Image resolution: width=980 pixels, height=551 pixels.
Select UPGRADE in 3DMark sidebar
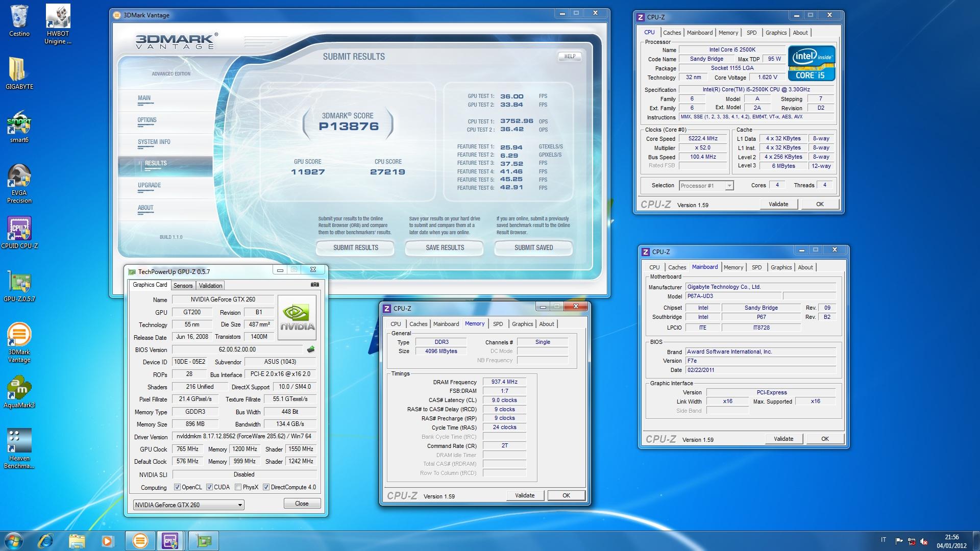click(149, 185)
